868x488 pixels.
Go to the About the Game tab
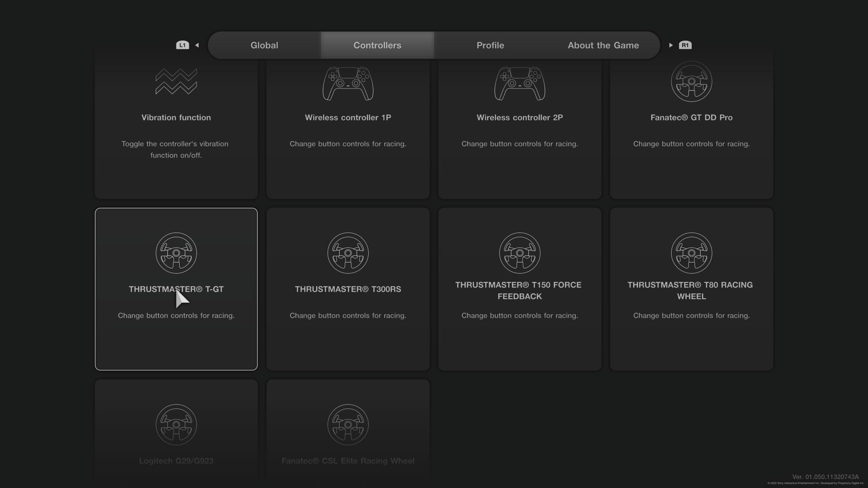pos(603,45)
